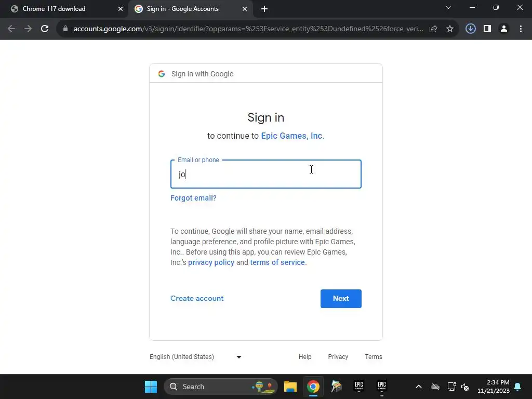Click the muted volume tray icon

coord(465,387)
